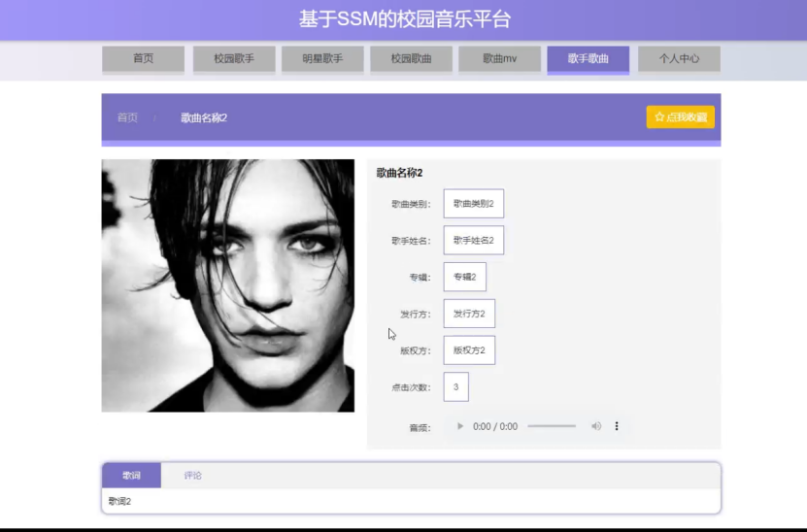Click the 歌手姓名2 value box
Image resolution: width=807 pixels, height=532 pixels.
pos(474,241)
